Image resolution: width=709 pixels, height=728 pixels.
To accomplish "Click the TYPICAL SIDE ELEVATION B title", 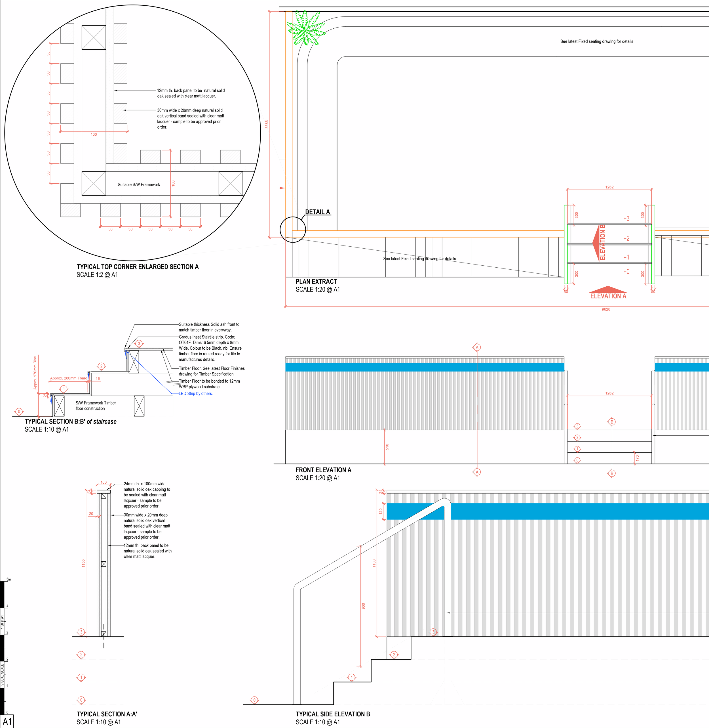I will 333,714.
